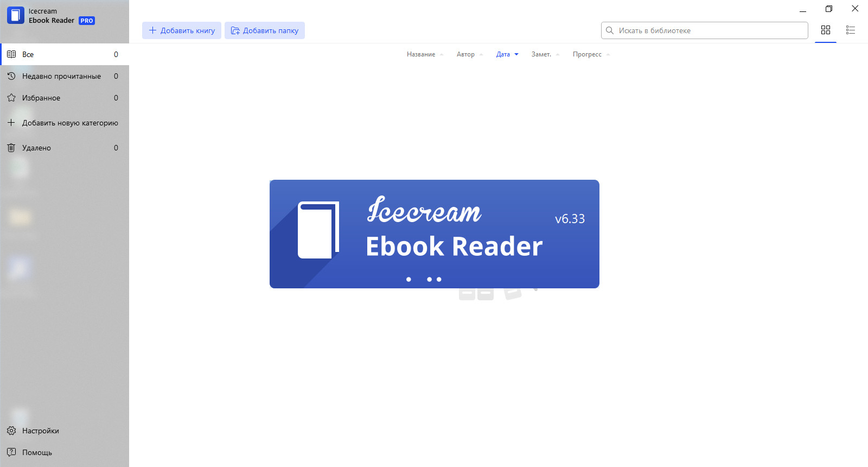
Task: Select the Все category
Action: pos(65,54)
